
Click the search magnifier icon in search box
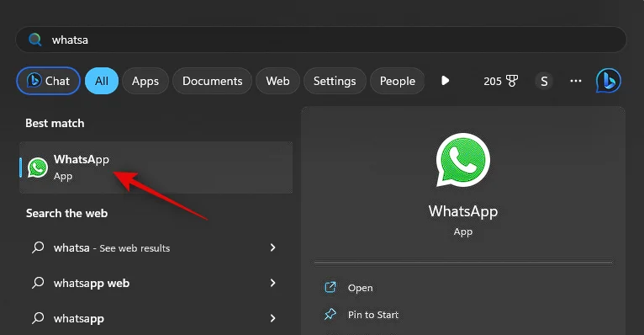[35, 40]
